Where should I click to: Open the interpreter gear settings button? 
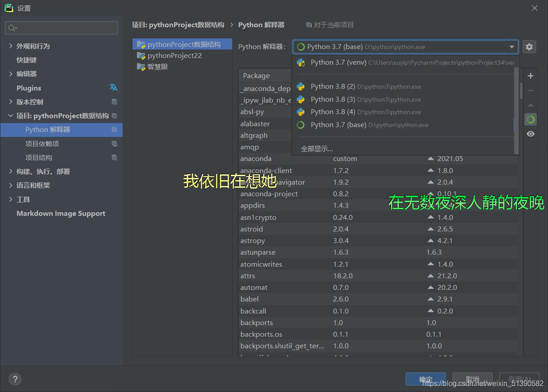click(529, 46)
